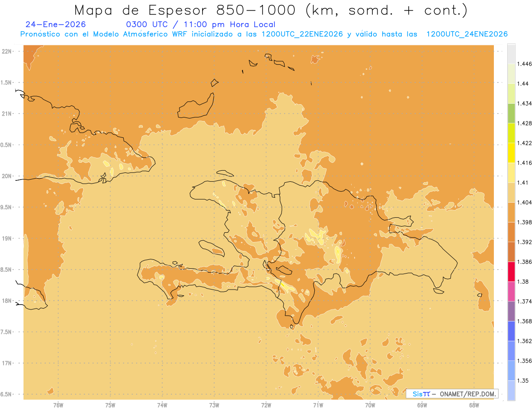Click the legend value 1.398
This screenshot has height=411, width=532.
524,222
